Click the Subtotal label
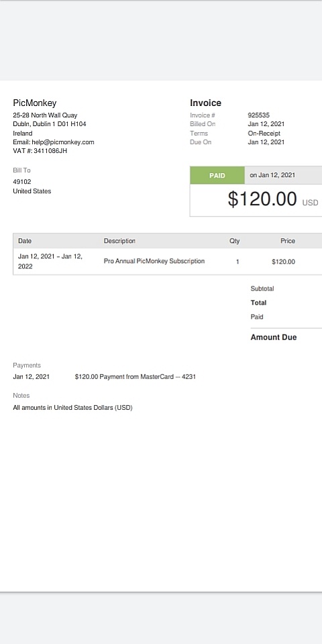This screenshot has height=644, width=322. (262, 288)
